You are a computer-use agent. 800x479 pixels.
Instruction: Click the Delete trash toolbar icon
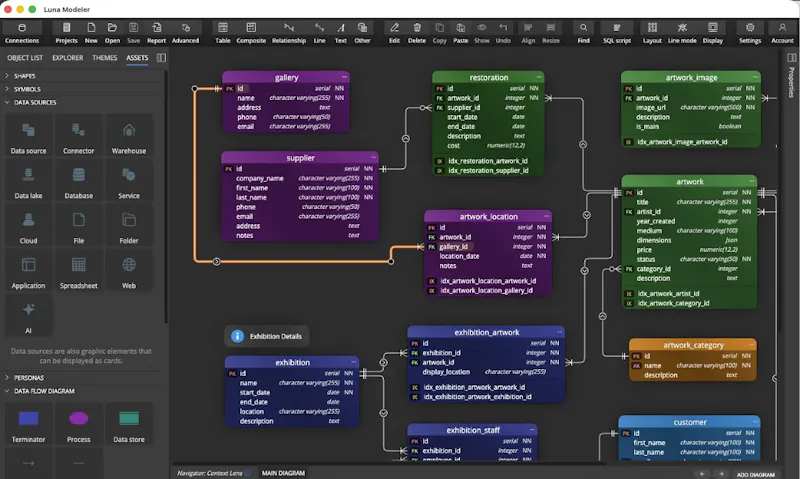(x=417, y=33)
